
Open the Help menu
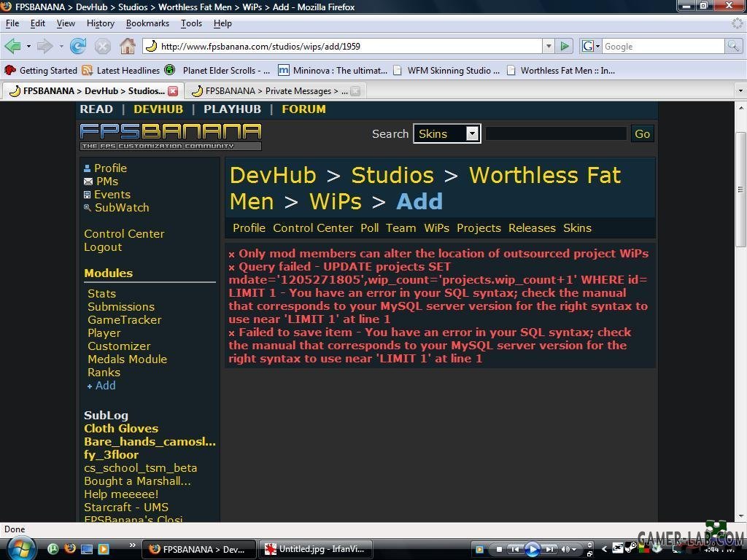coord(222,23)
